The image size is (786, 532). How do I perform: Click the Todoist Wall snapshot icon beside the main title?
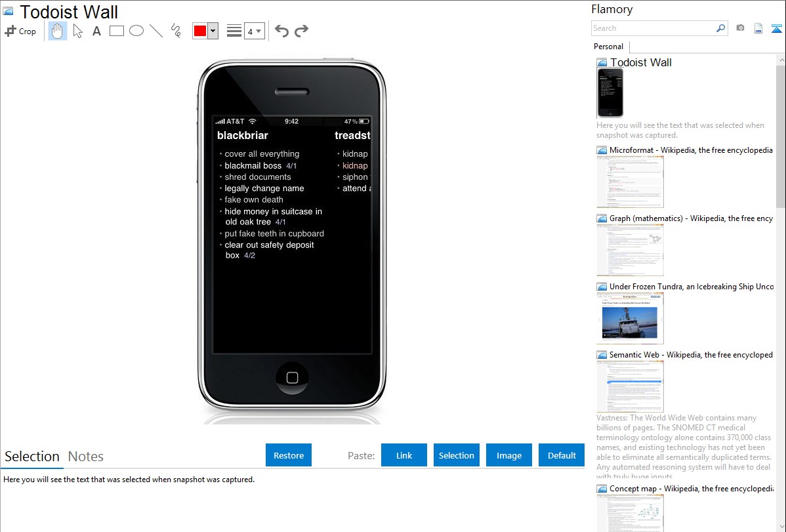click(x=9, y=12)
